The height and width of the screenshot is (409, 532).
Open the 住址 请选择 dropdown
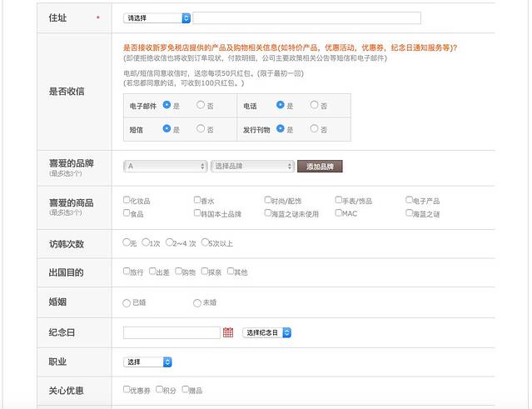coord(157,17)
